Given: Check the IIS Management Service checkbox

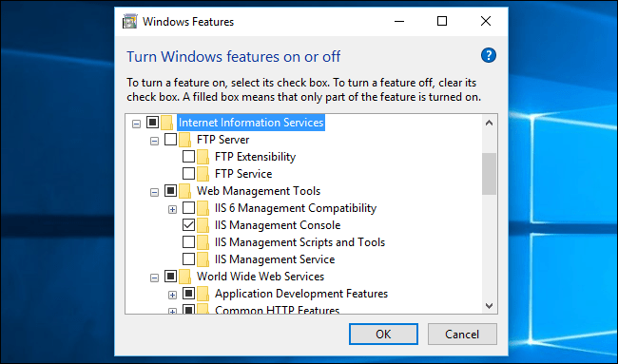Looking at the screenshot, I should coord(188,259).
